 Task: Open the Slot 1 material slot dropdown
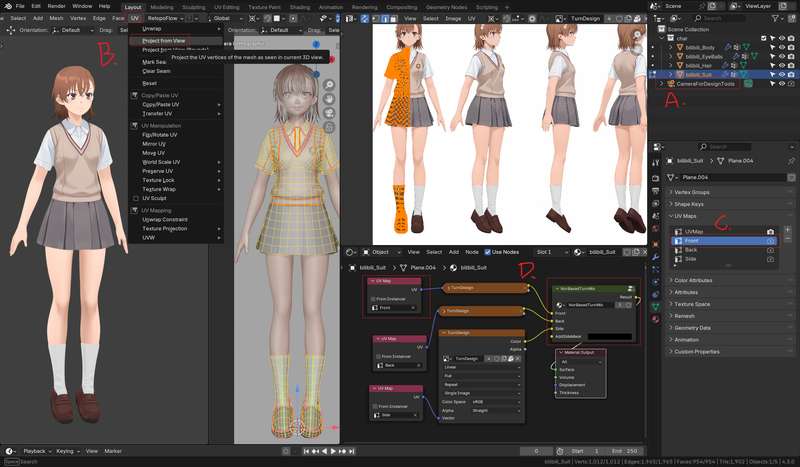point(552,252)
